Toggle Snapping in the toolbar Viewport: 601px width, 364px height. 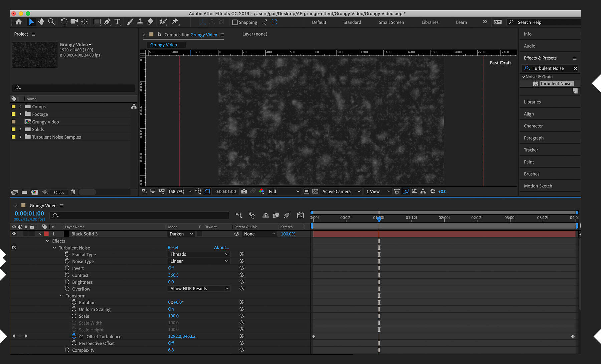click(x=235, y=22)
